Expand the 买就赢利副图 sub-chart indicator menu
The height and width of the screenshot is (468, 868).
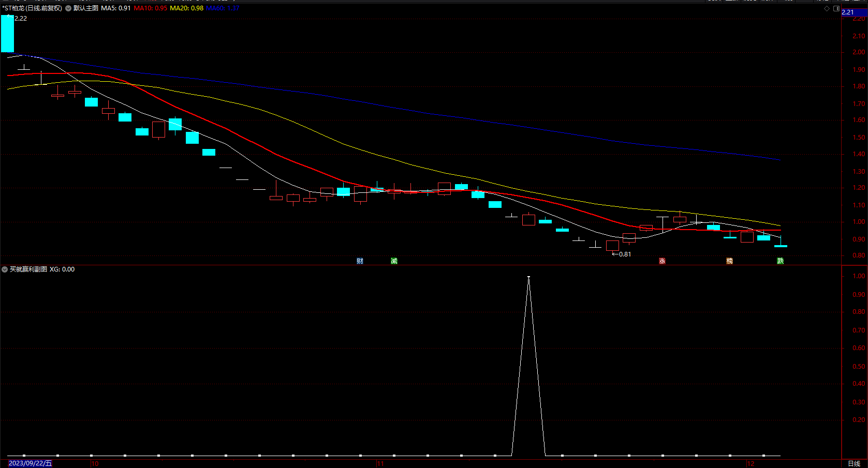[5, 269]
